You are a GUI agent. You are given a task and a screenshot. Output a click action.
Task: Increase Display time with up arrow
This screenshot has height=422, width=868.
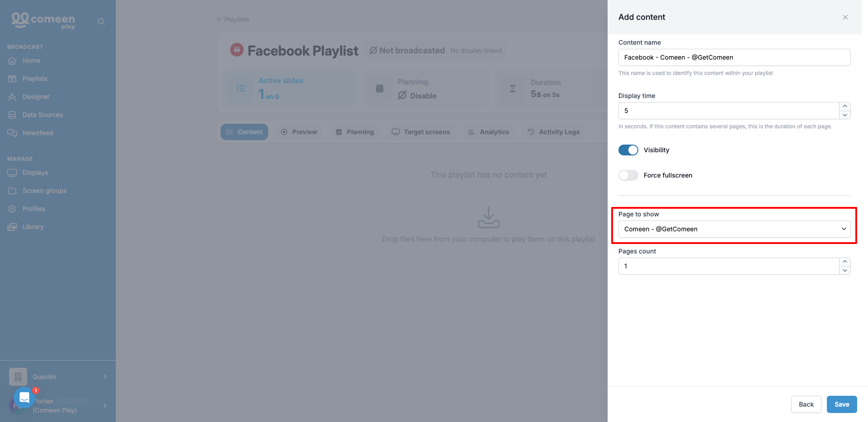pos(845,106)
